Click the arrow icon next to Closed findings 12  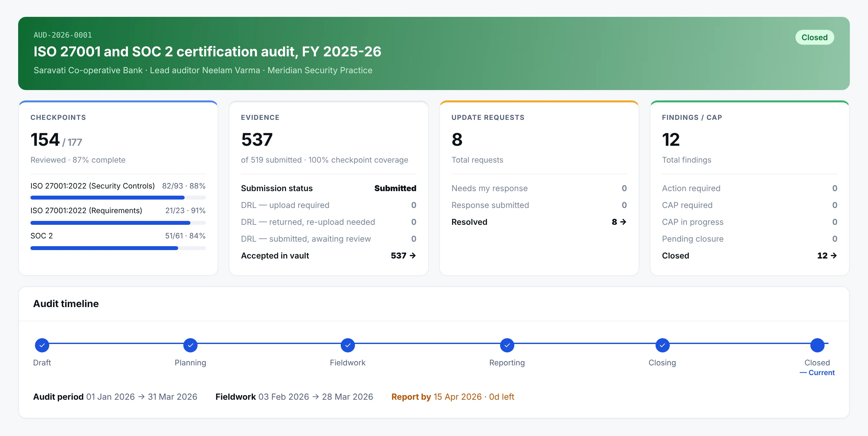(x=834, y=256)
